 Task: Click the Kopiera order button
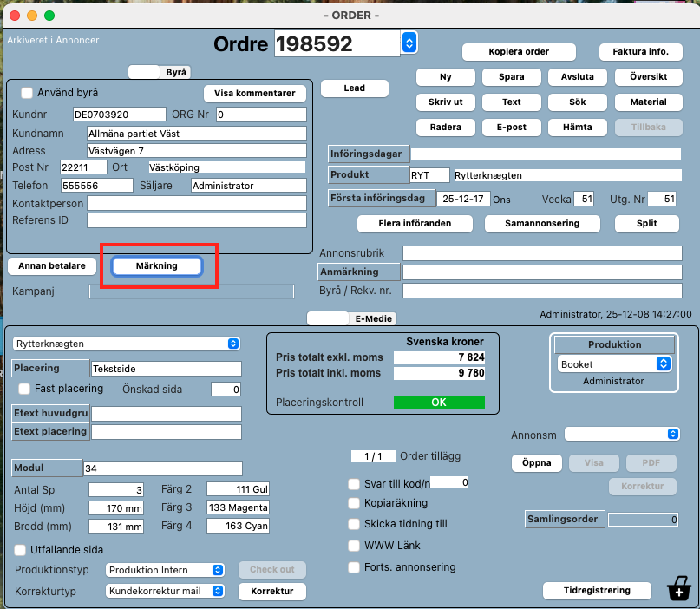coord(519,51)
